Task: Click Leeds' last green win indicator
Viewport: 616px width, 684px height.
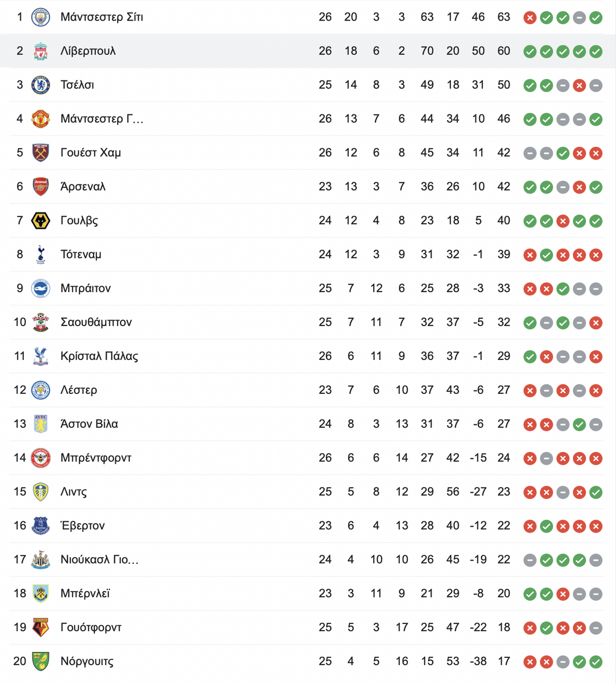Action: pyautogui.click(x=595, y=492)
